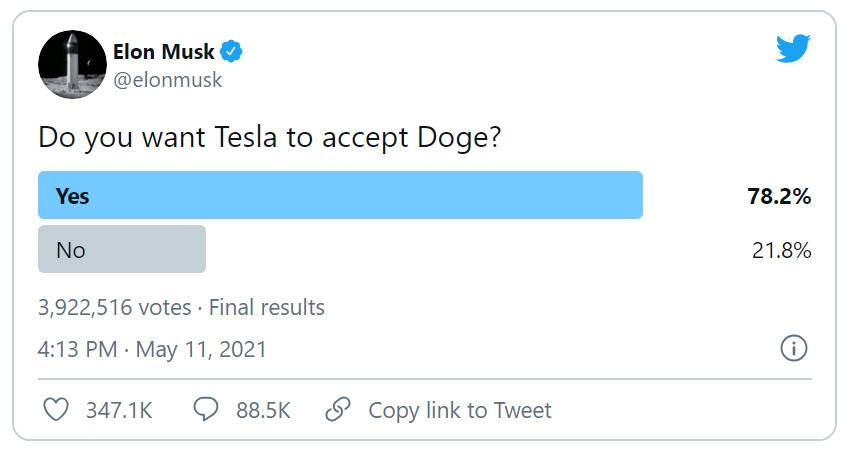Click the Twitter bird logo
Image resolution: width=850 pixels, height=455 pixels.
pos(793,48)
